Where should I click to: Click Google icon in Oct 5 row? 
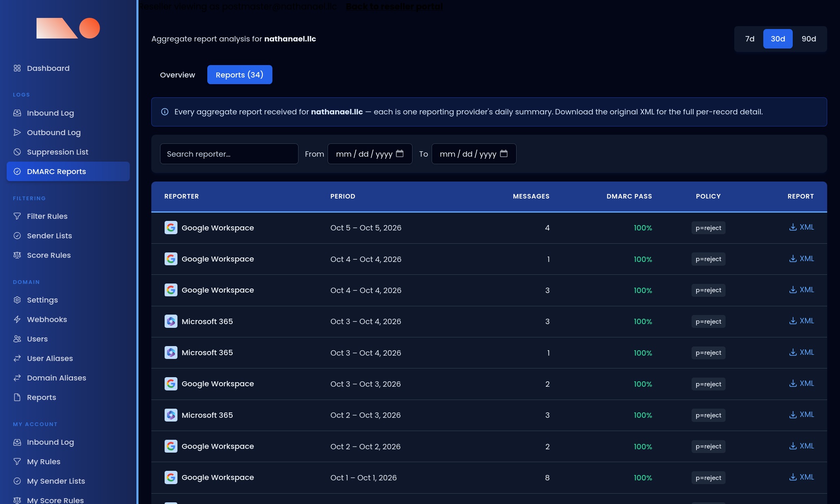coord(171,228)
